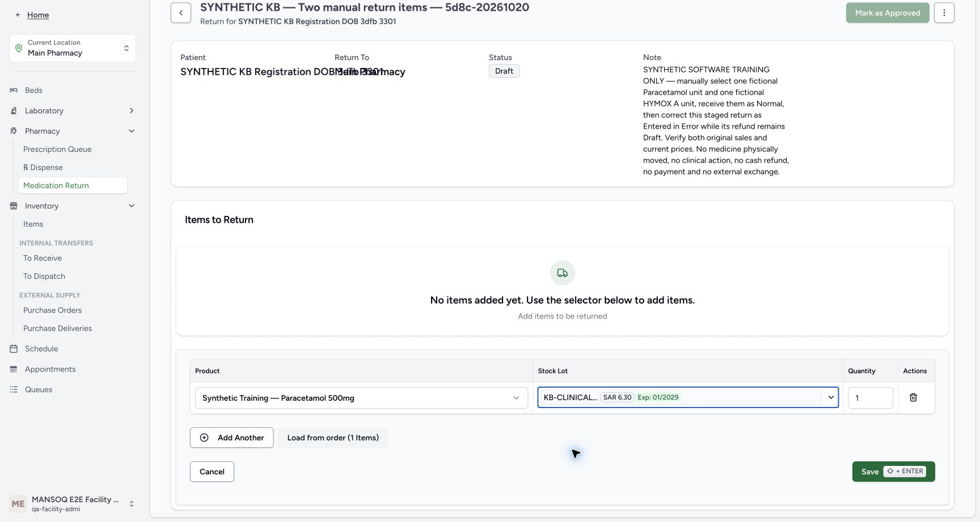Viewport: 980px width, 522px height.
Task: Open Prescription Queue in sidebar
Action: coord(57,149)
